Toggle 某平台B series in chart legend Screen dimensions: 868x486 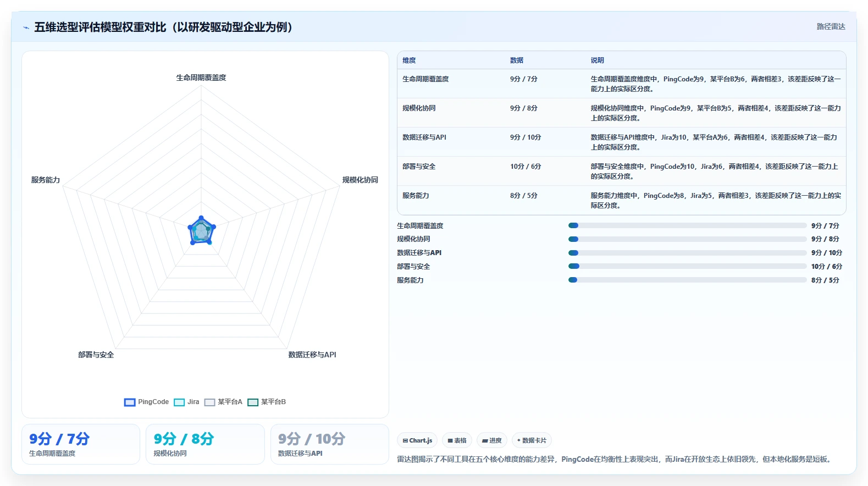coord(267,402)
